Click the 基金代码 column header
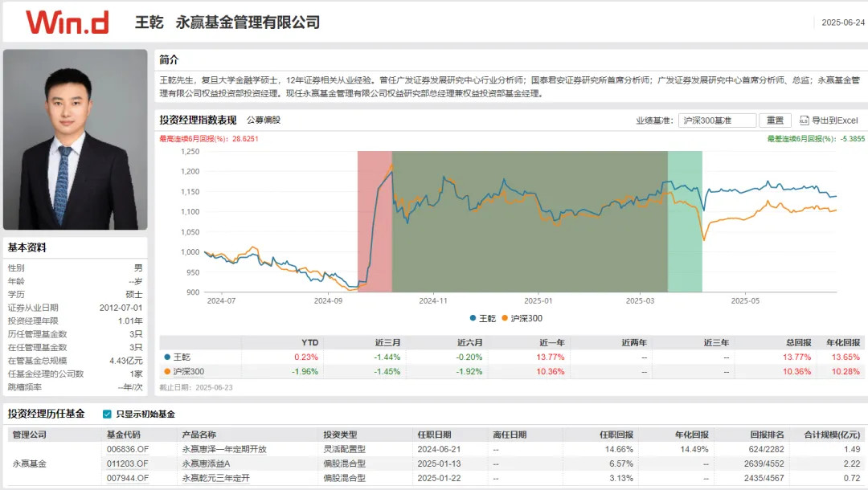 point(124,435)
